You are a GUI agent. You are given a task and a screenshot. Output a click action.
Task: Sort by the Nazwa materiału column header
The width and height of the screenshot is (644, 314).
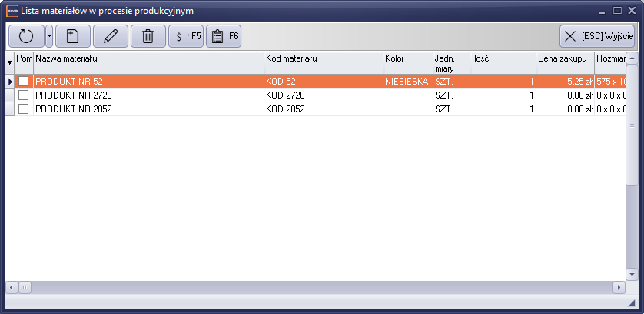pyautogui.click(x=146, y=58)
